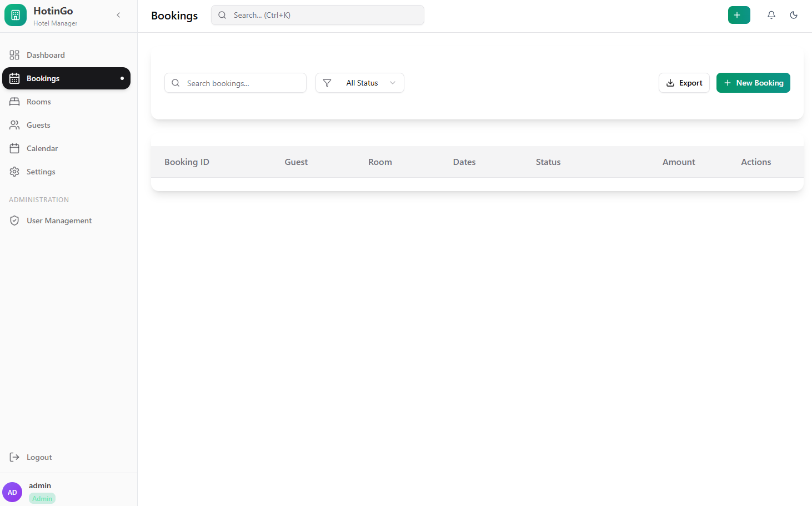Click the filter funnel icon
The height and width of the screenshot is (506, 812).
pos(327,82)
